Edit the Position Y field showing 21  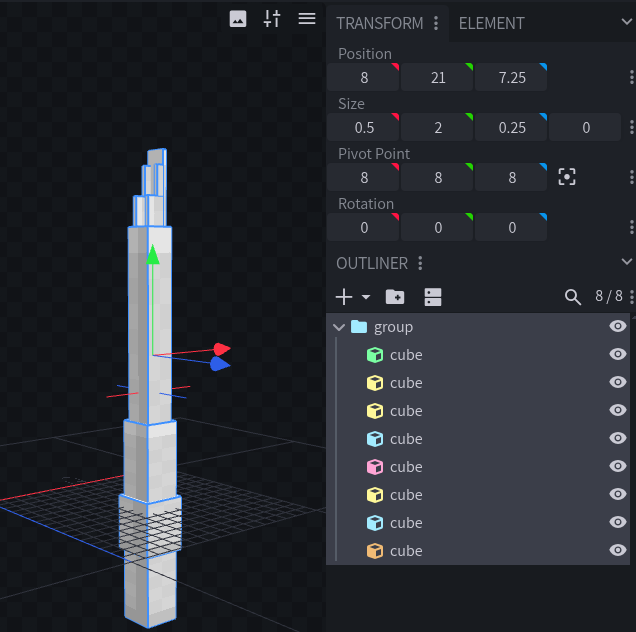coord(437,77)
